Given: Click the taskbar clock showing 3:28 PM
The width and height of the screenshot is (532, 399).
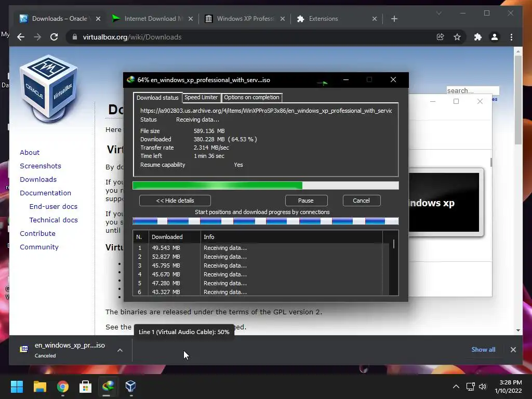Looking at the screenshot, I should click(508, 387).
